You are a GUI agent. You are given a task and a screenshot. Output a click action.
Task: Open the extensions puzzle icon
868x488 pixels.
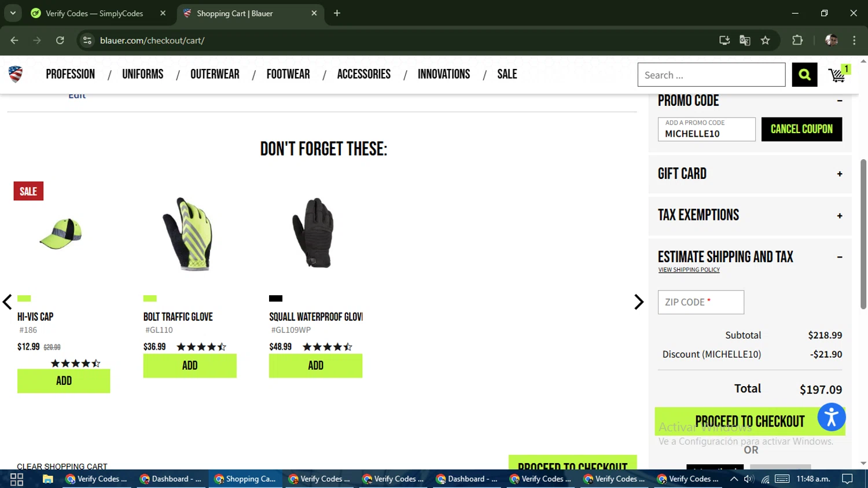point(797,41)
